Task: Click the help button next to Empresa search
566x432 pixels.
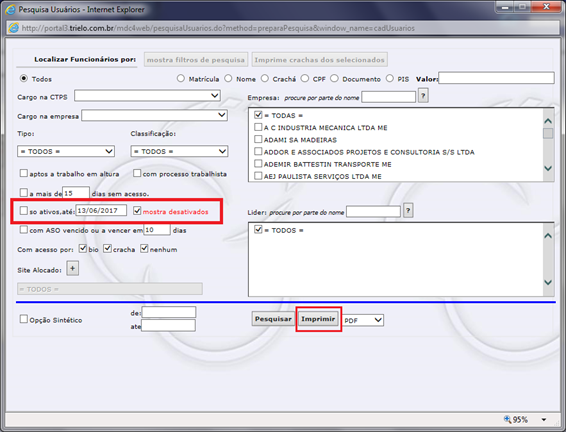Action: pos(423,96)
